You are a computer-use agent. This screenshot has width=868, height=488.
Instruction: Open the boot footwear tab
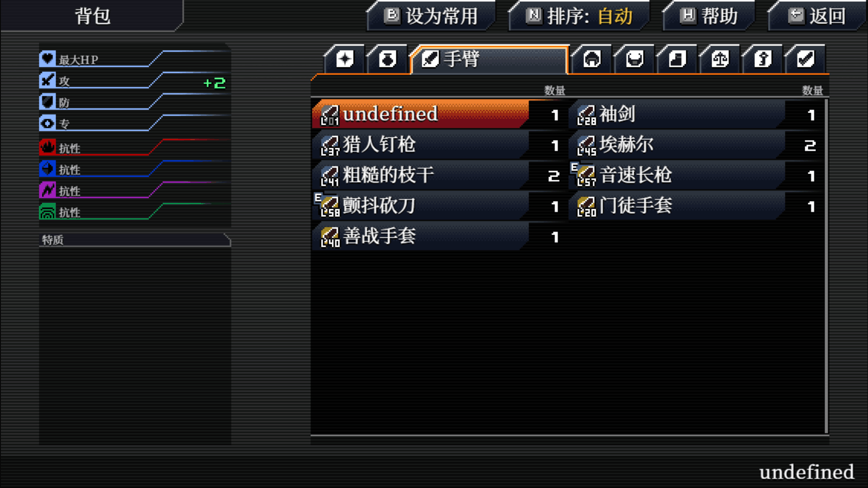[x=677, y=59]
